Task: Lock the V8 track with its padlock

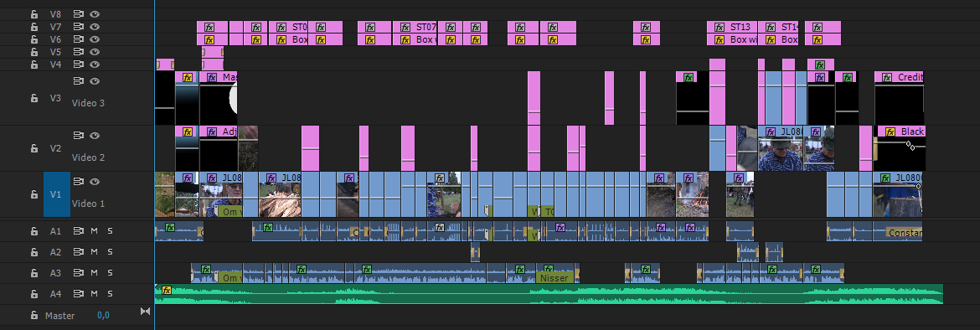Action: (34, 13)
